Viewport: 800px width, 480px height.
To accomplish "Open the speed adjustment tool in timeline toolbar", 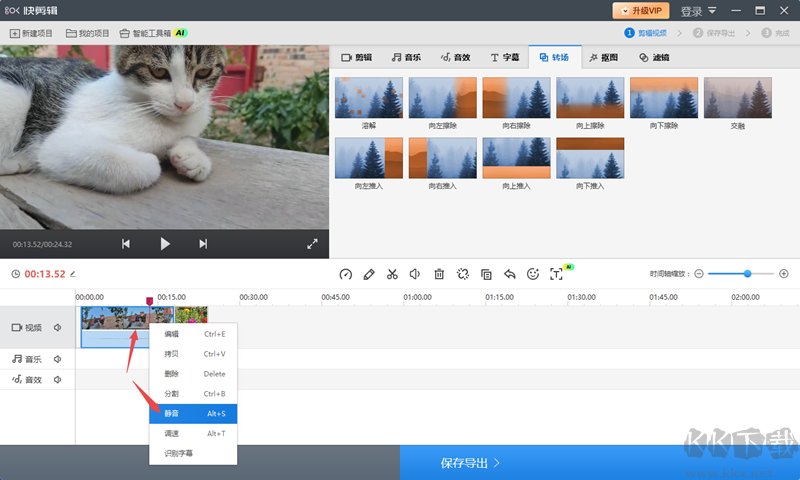I will click(x=345, y=274).
